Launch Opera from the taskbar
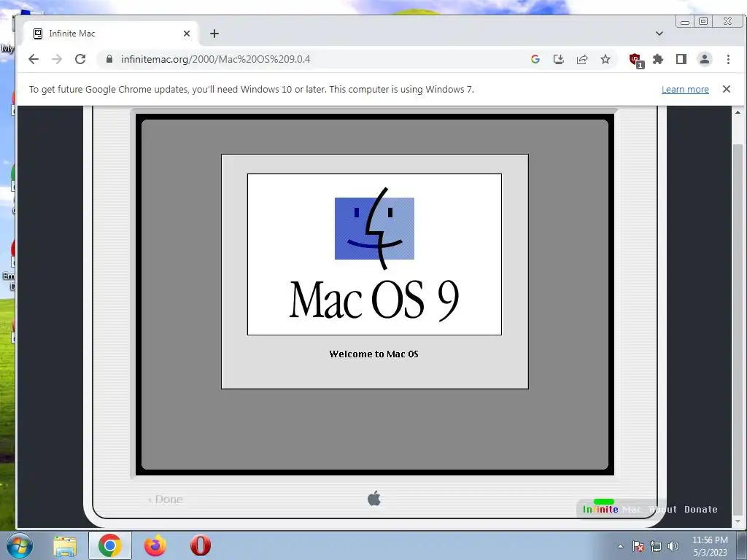The height and width of the screenshot is (560, 747). pos(201,545)
